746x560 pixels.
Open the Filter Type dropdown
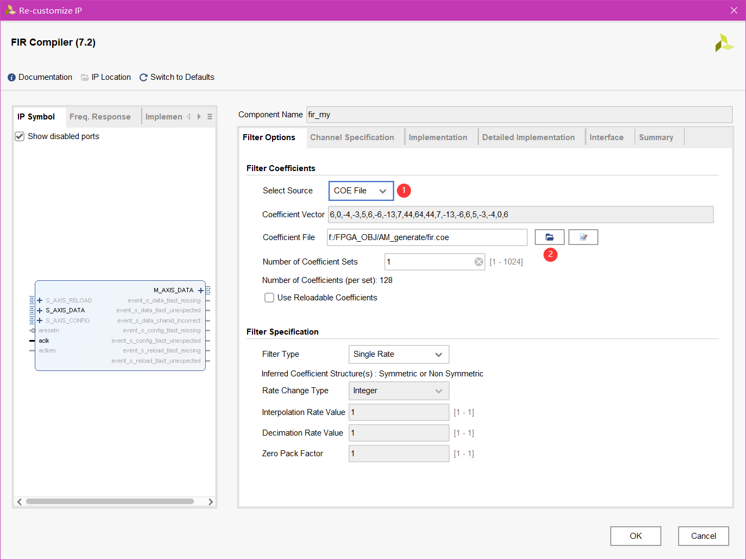(x=399, y=354)
